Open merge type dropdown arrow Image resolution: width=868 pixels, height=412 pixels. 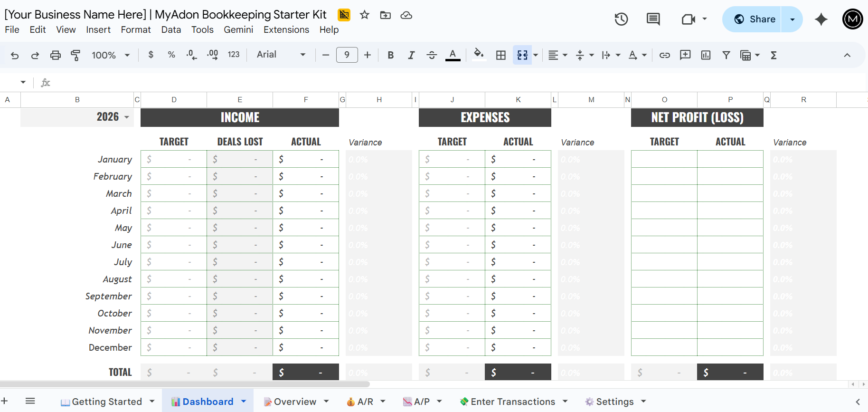tap(536, 55)
